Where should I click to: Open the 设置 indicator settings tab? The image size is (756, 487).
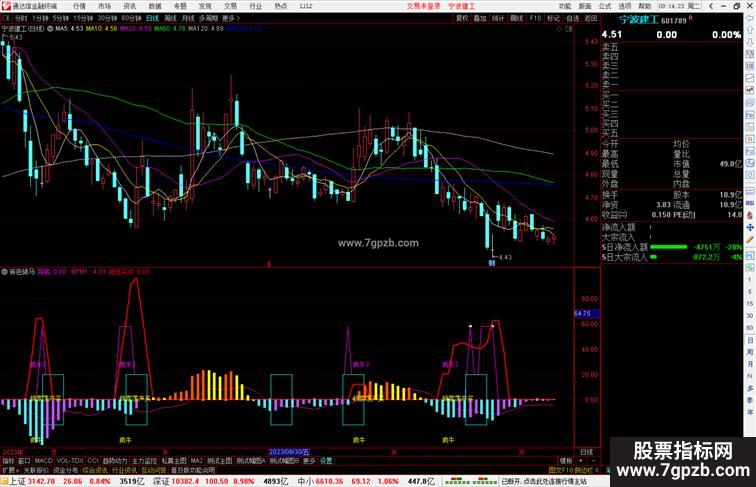[x=326, y=461]
